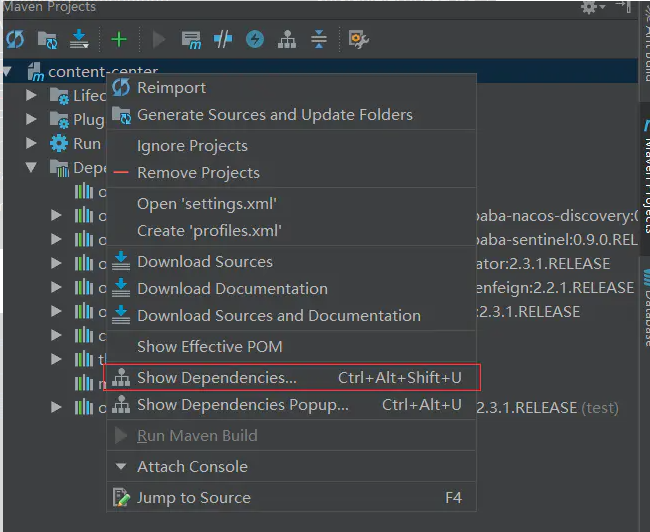Image resolution: width=650 pixels, height=532 pixels.
Task: Select Download Sources menu entry
Action: [291, 262]
